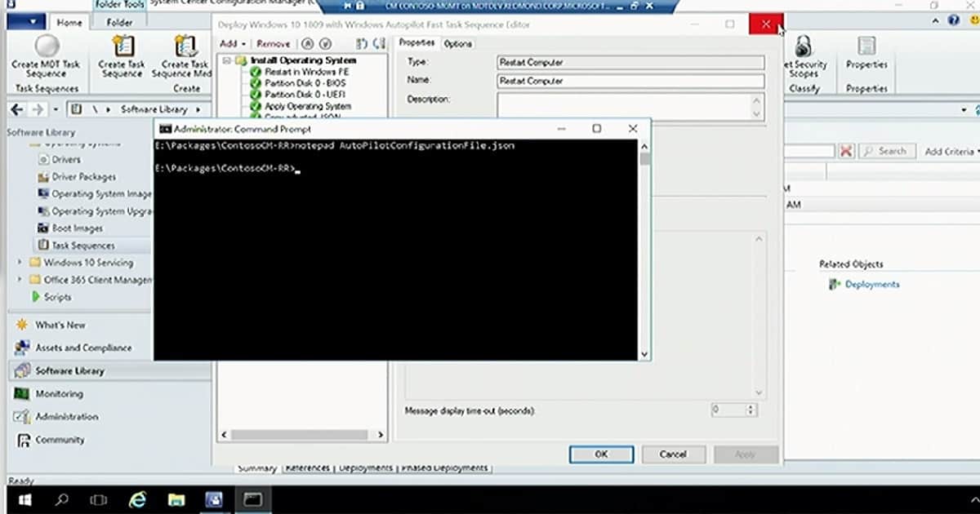Click Command Prompt vertical scrollbar
This screenshot has width=980, height=514.
(644, 250)
